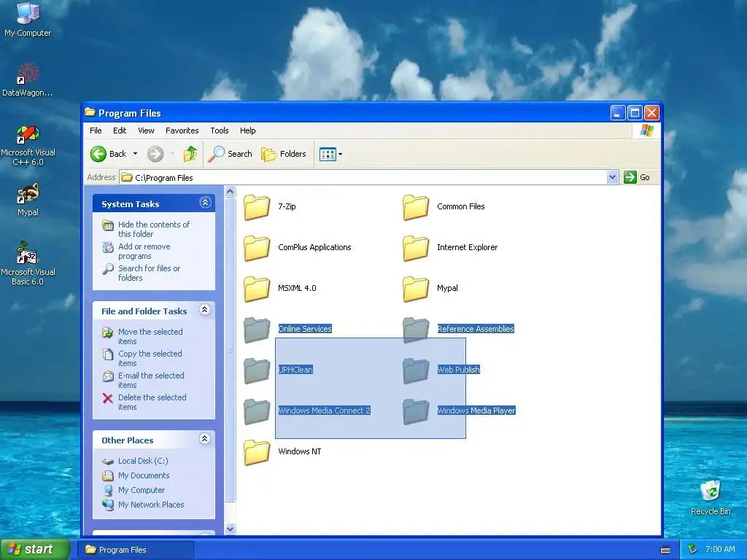Collapse File and Folder Tasks panel

coord(205,309)
